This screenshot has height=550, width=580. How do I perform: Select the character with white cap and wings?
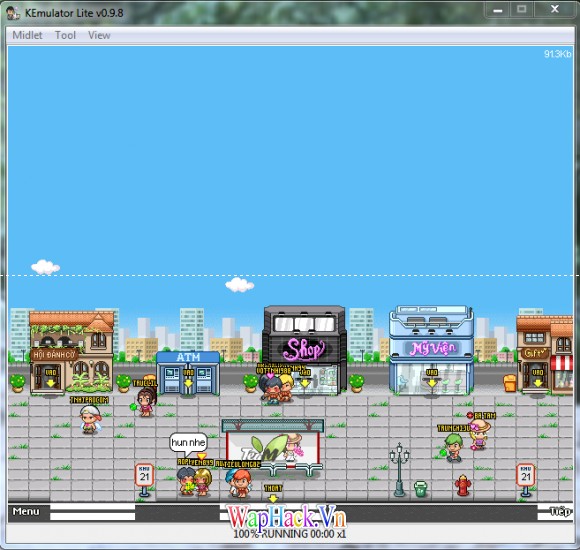(90, 419)
